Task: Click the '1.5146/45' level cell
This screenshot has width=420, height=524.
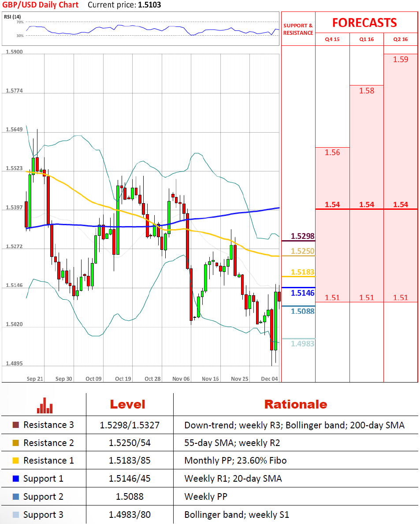Action: (x=130, y=479)
